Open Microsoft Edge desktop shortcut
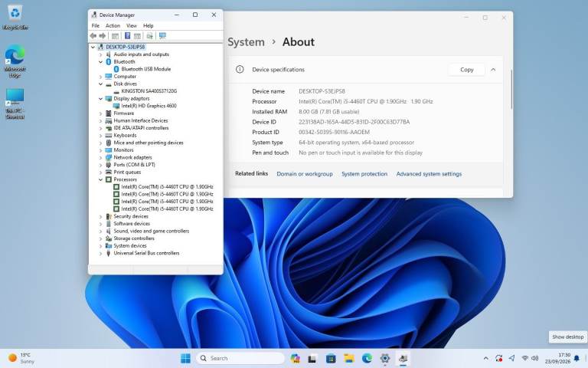The width and height of the screenshot is (588, 368). [x=15, y=61]
